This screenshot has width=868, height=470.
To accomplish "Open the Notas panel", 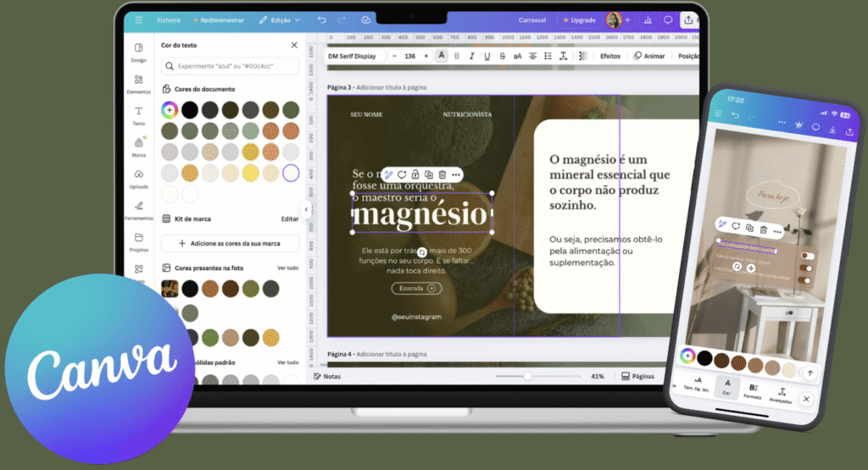I will click(327, 377).
